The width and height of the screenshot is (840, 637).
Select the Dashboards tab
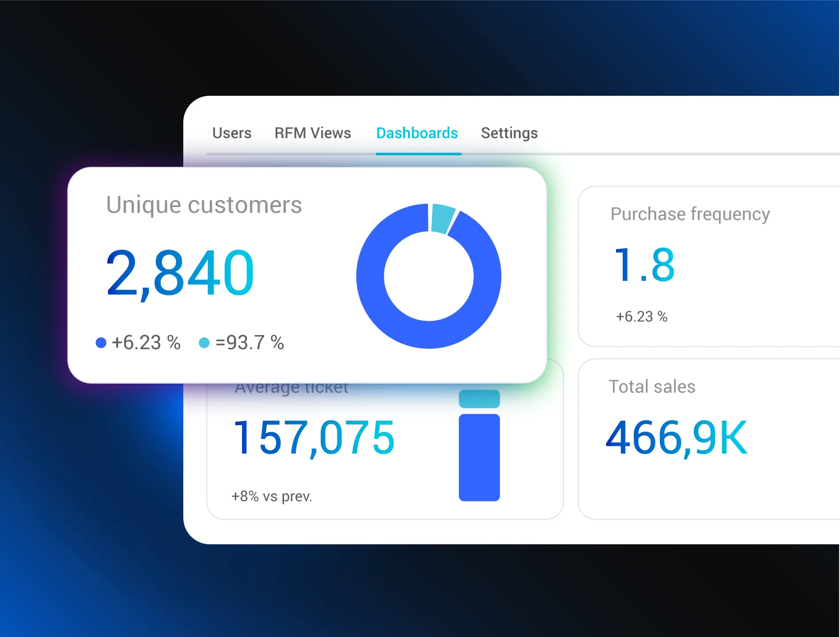pos(417,133)
